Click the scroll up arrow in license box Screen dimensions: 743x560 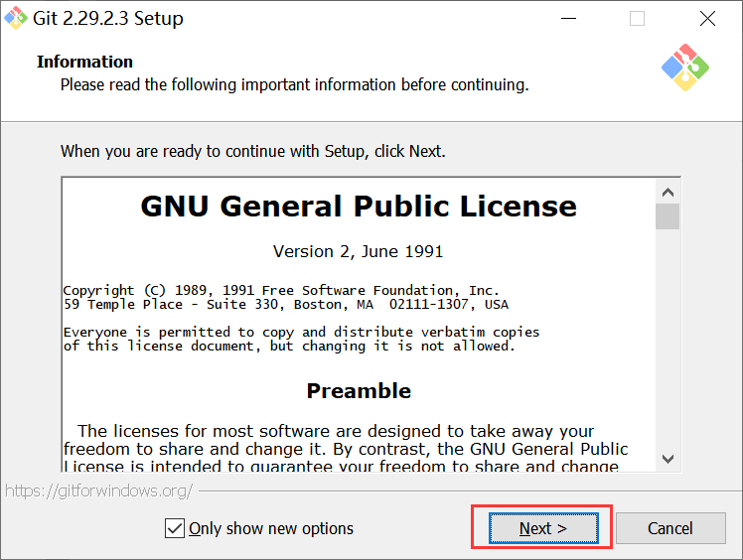[x=668, y=192]
